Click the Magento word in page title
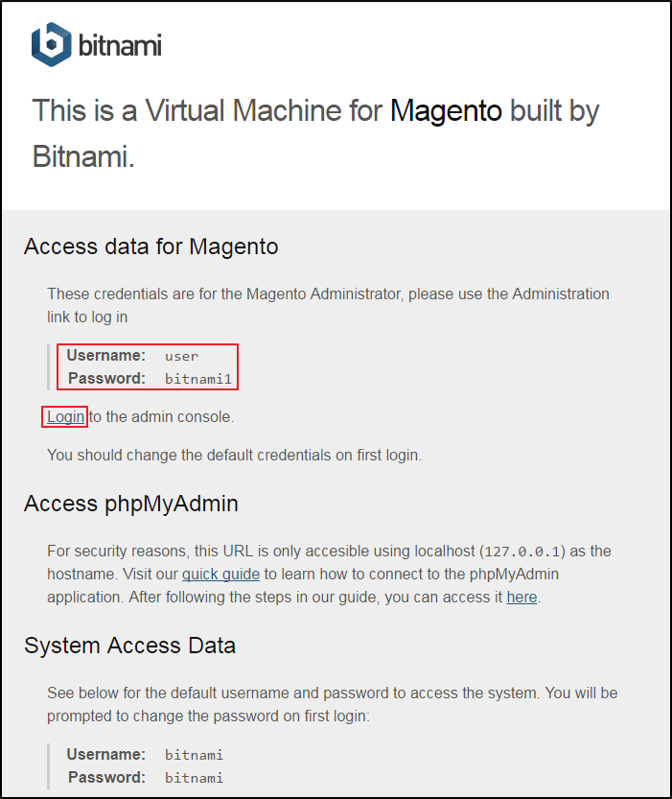 point(446,110)
